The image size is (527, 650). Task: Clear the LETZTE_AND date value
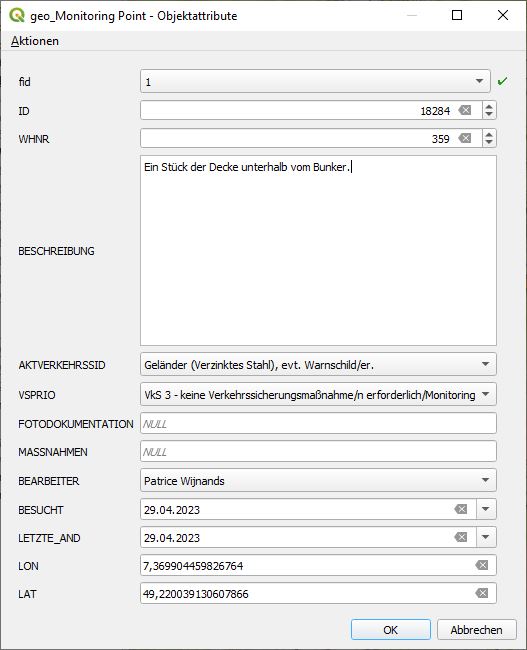[461, 537]
